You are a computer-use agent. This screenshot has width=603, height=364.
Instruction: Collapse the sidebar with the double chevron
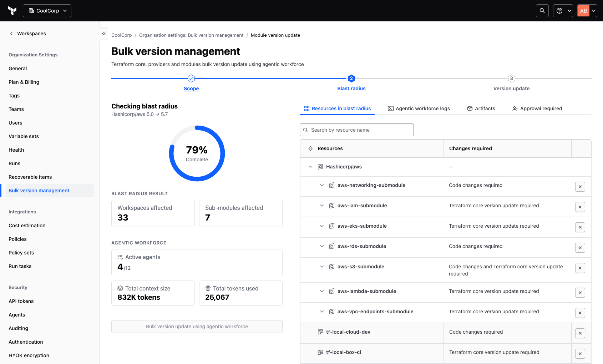(x=104, y=34)
